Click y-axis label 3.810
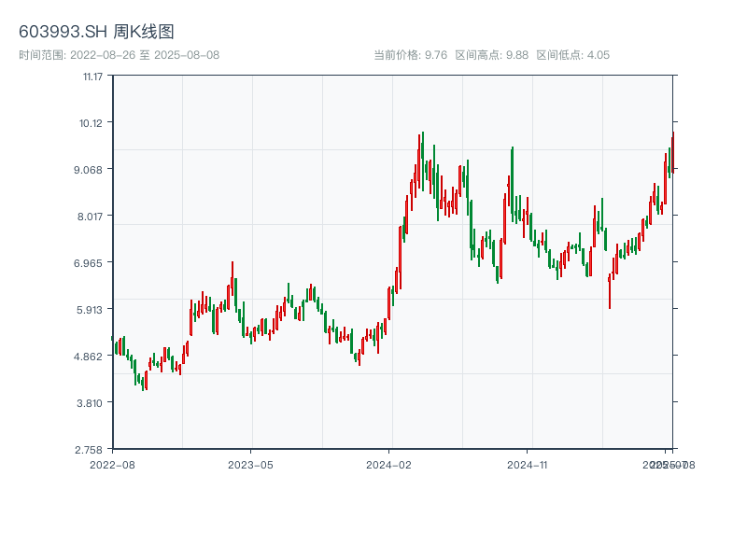This screenshot has width=747, height=560. tap(90, 403)
